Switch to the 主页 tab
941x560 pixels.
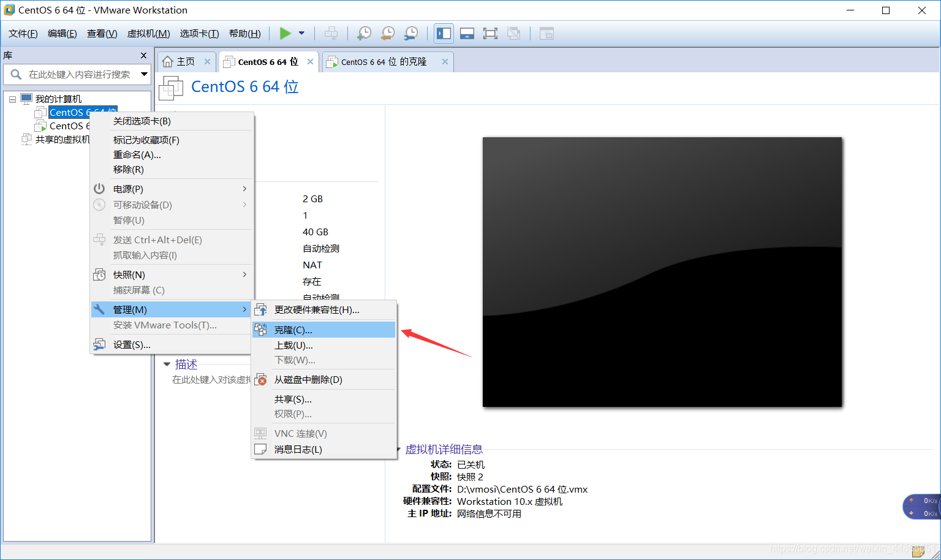186,61
